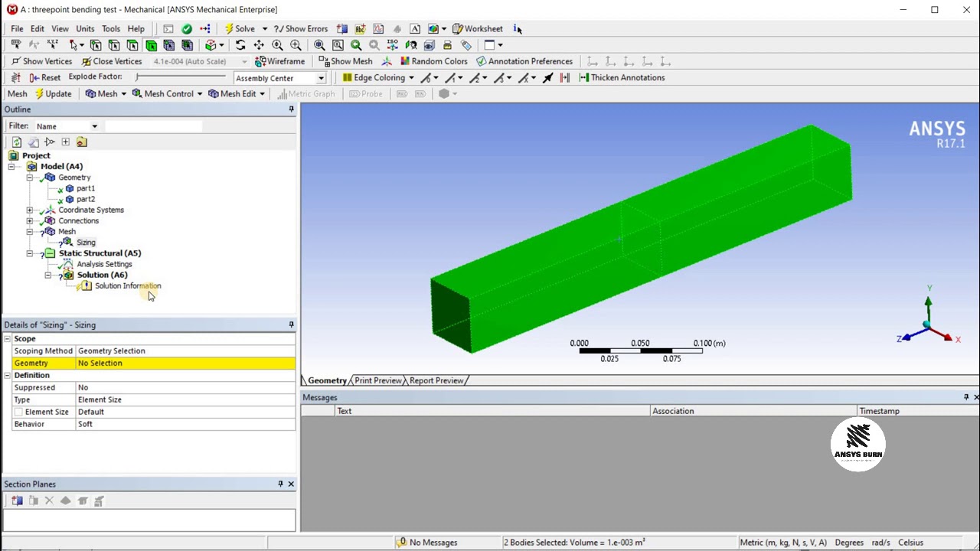Click the Box Zoom tool
This screenshot has height=551, width=980.
pyautogui.click(x=296, y=45)
